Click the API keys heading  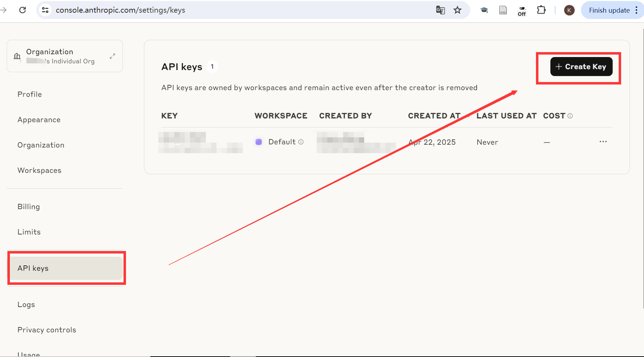tap(182, 67)
